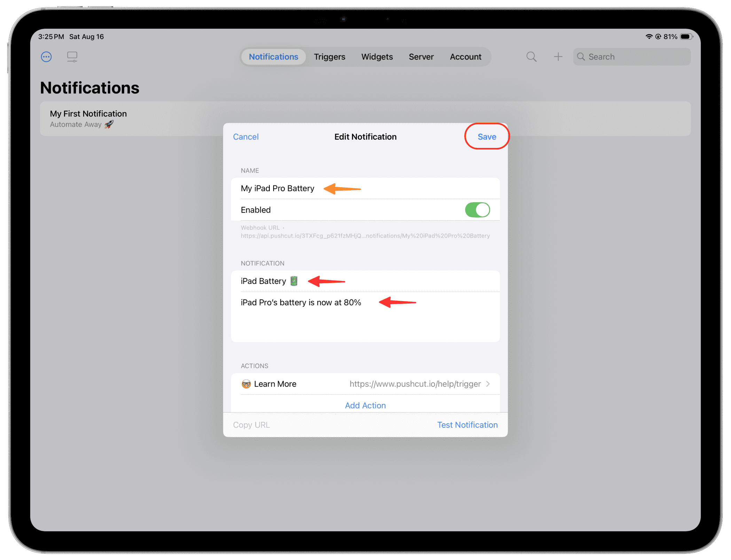Click the ACTIONS section label
Image resolution: width=731 pixels, height=560 pixels.
tap(254, 366)
